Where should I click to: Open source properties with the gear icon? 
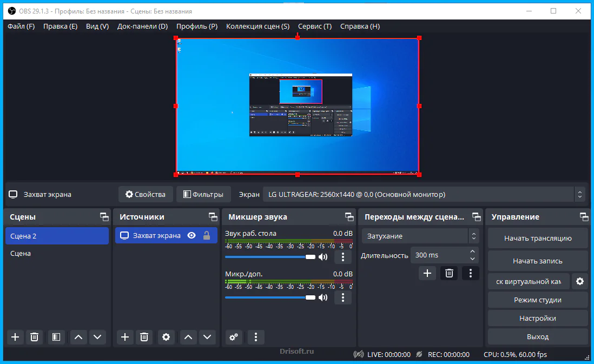click(x=166, y=337)
